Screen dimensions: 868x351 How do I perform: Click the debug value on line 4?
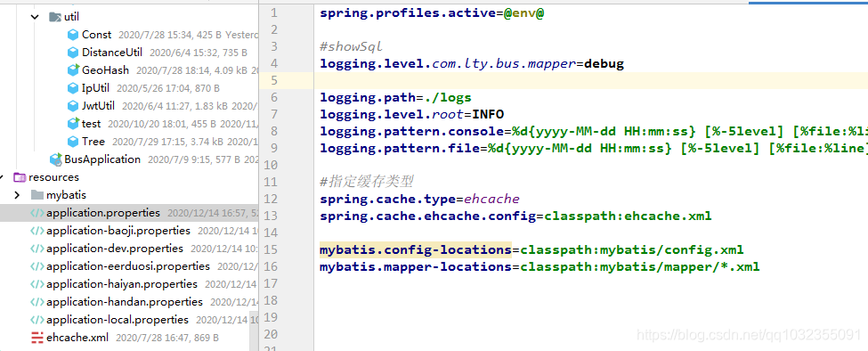tap(604, 63)
